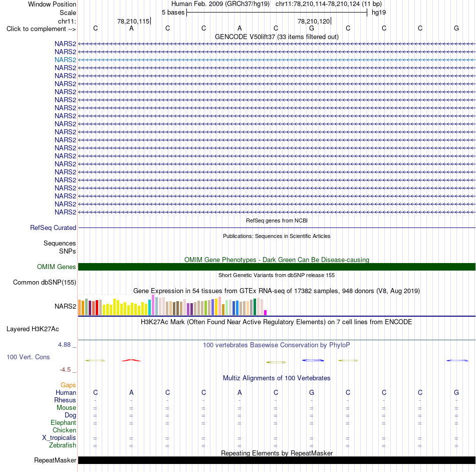Screen dimensions: 476x472
Task: Click the black RepeatMasker bar
Action: 277,460
